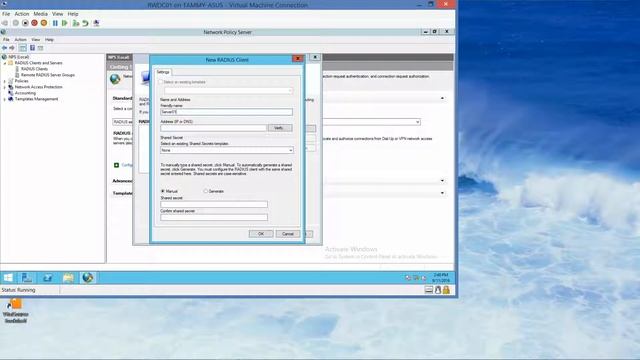Screen dimensions: 640x360
Task: Expand the Templates Management tree node
Action: click(x=5, y=99)
